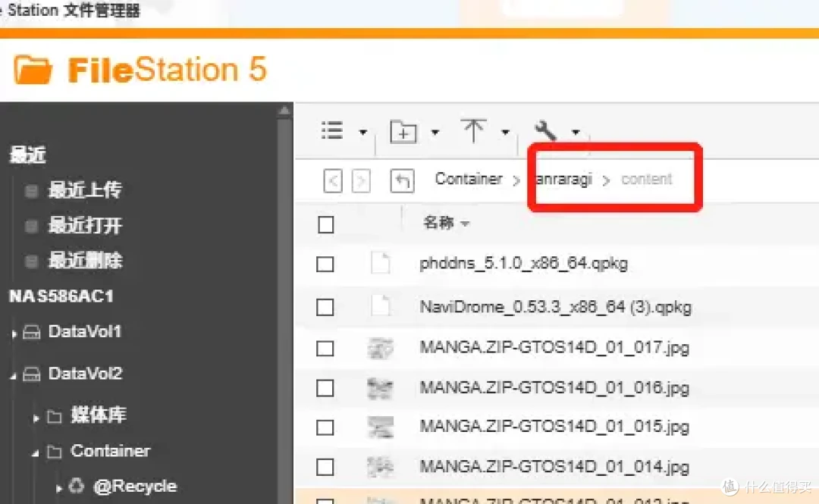819x504 pixels.
Task: Click the 最近 section heading
Action: click(x=28, y=155)
